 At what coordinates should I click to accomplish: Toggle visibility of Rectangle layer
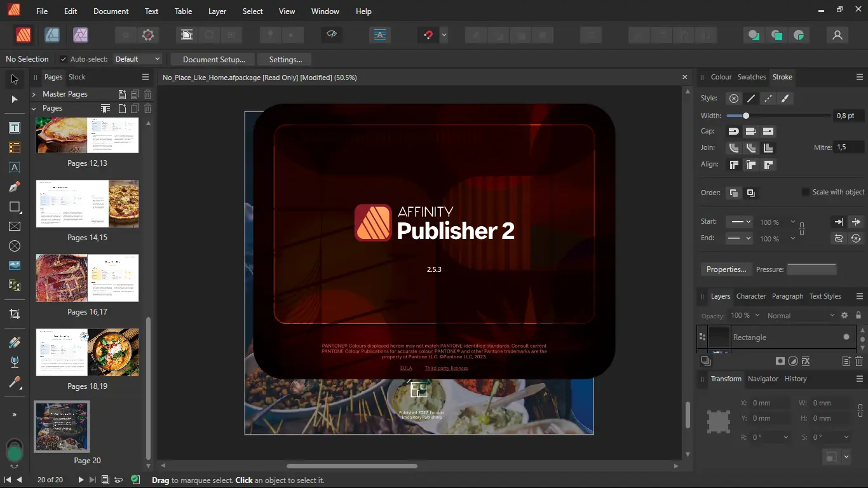point(846,337)
